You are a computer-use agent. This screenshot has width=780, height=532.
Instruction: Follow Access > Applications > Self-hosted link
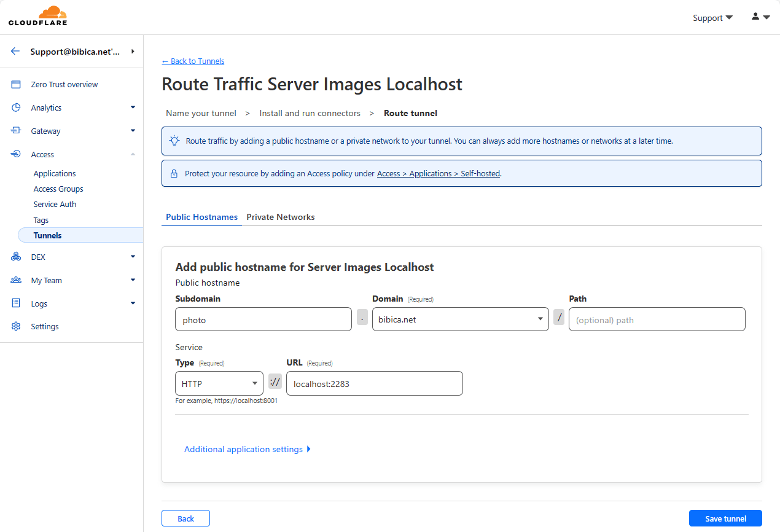tap(439, 174)
